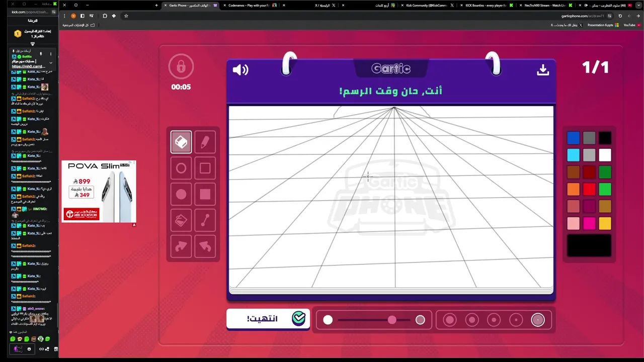Pick the dark green color swatch
This screenshot has width=644, height=362.
pyautogui.click(x=605, y=172)
